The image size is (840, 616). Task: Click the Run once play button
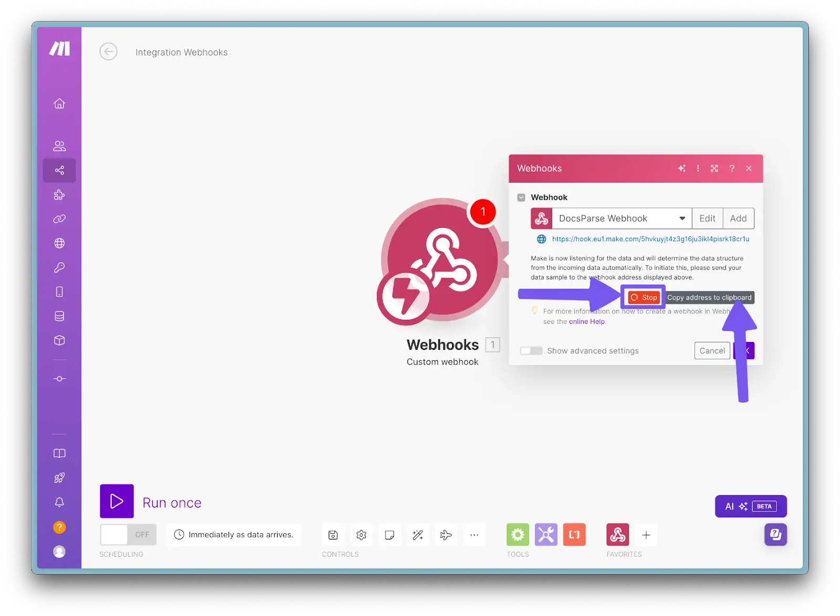(x=117, y=501)
